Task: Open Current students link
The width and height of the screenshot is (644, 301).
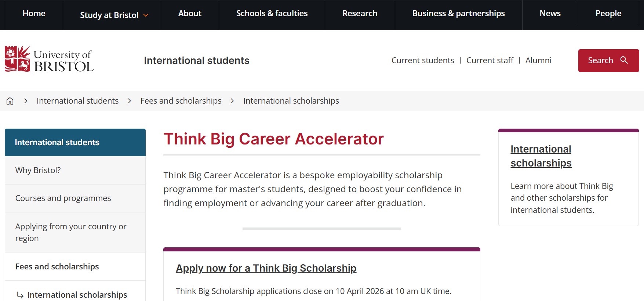Action: [x=422, y=60]
